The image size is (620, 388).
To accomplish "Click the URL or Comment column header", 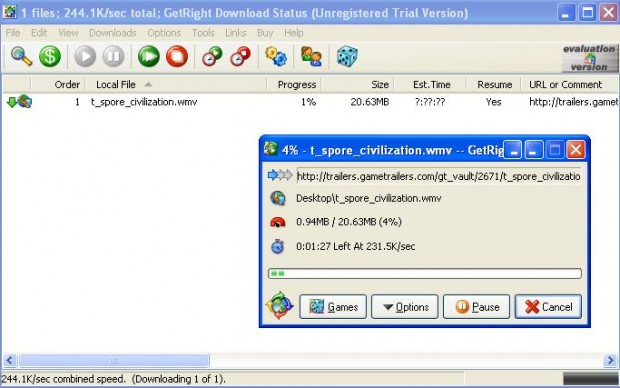I will [x=570, y=84].
